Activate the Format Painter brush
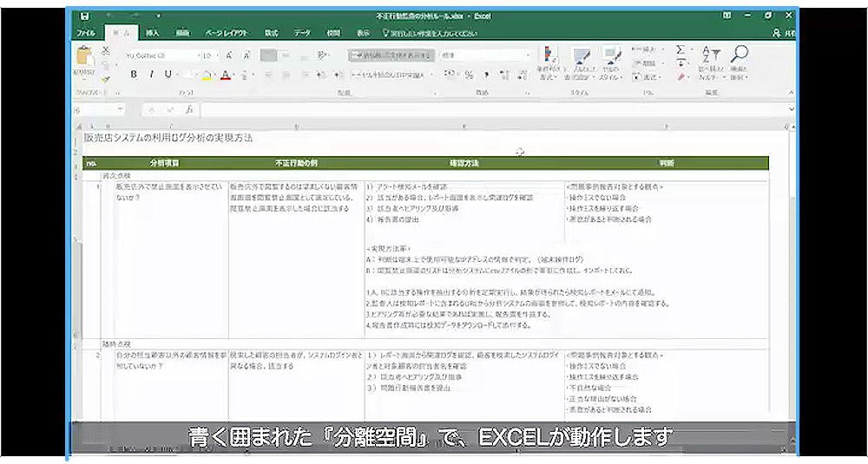The height and width of the screenshot is (464, 868). click(105, 79)
